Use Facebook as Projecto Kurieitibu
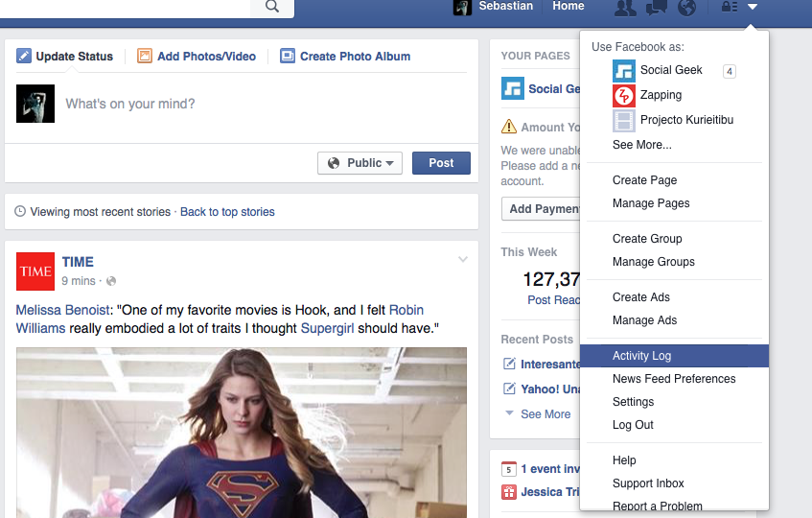Screen dimensions: 812x518 click(x=686, y=120)
